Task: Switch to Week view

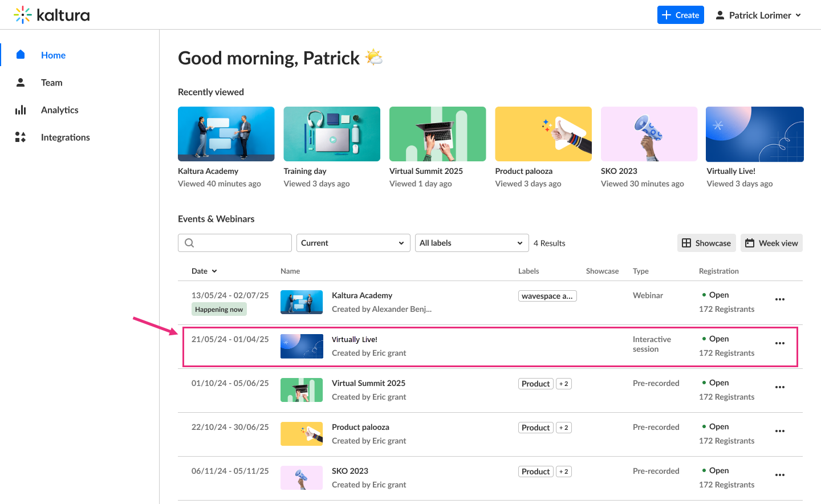Action: [771, 243]
